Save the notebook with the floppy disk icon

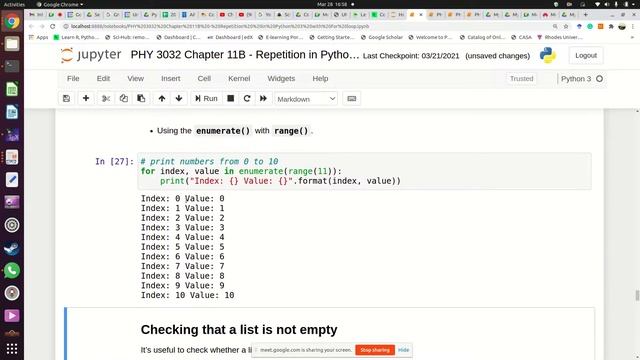point(67,98)
